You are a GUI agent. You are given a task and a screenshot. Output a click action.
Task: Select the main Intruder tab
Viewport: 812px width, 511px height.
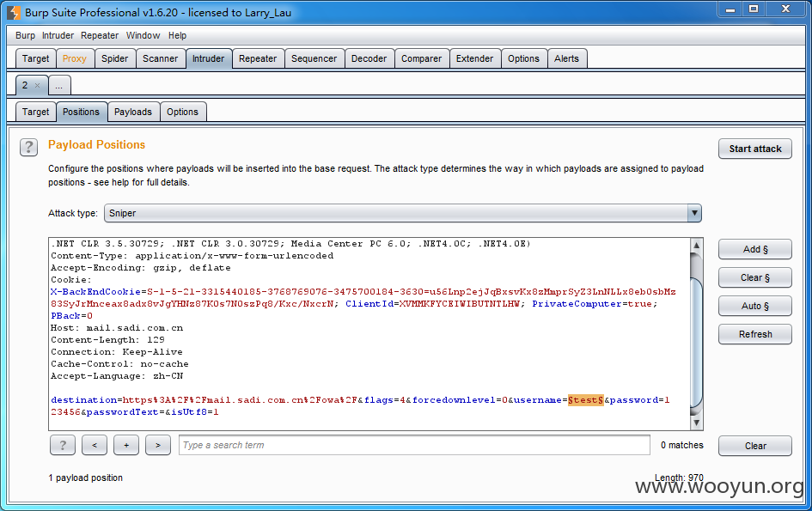tap(208, 58)
